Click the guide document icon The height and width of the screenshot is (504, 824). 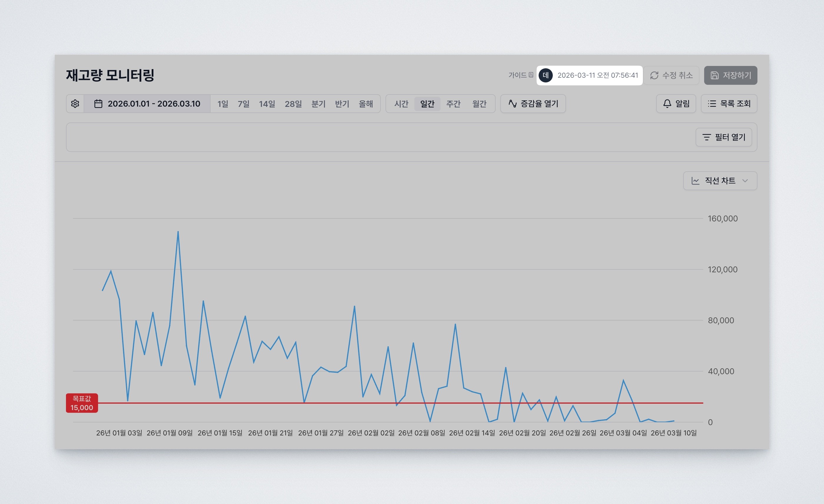pyautogui.click(x=531, y=75)
